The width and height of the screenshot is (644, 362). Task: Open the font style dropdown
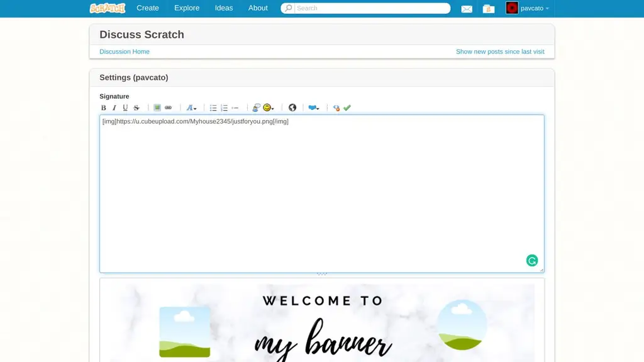coord(191,107)
